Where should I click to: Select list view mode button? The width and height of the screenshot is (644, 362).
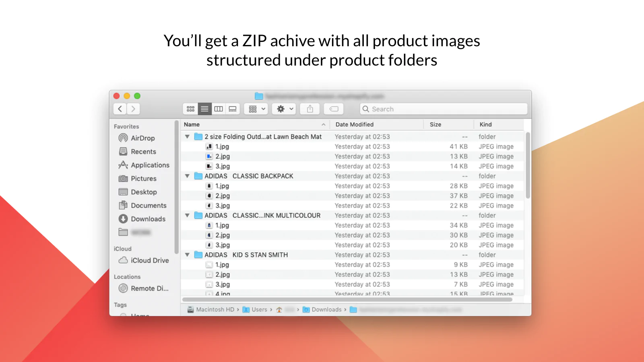pyautogui.click(x=204, y=109)
